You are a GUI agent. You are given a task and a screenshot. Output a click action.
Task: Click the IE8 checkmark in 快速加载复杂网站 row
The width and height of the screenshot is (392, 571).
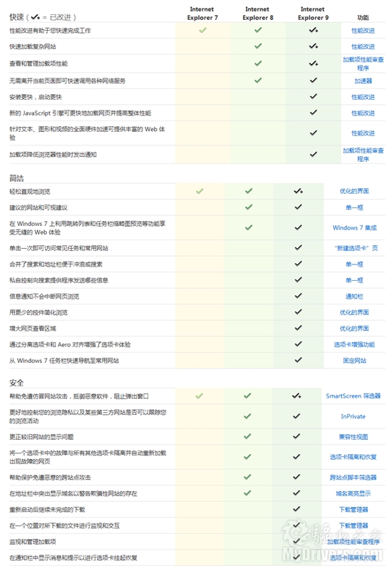258,46
